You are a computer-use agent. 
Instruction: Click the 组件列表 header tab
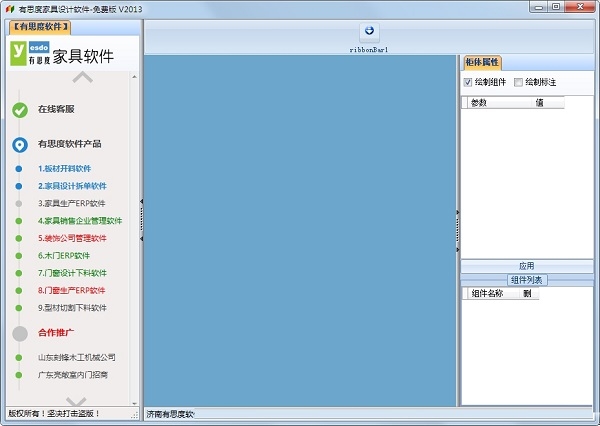tap(527, 280)
